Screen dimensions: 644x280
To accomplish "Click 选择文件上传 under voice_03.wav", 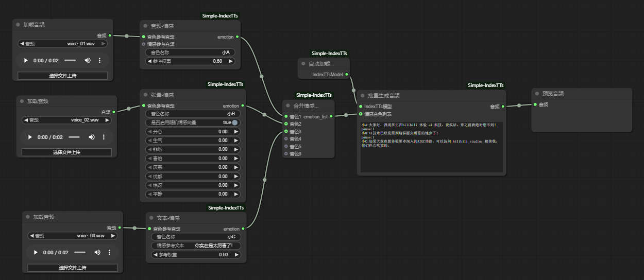I will 72,268.
